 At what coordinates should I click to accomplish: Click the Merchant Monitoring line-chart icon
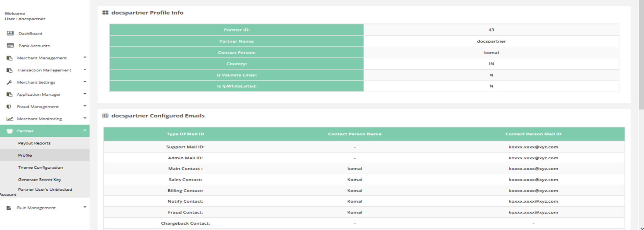(x=10, y=119)
